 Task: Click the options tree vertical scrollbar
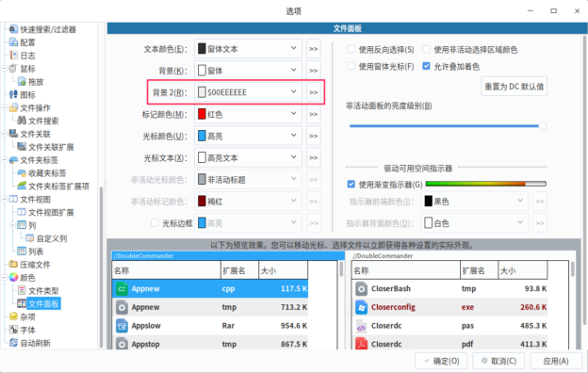point(101,267)
